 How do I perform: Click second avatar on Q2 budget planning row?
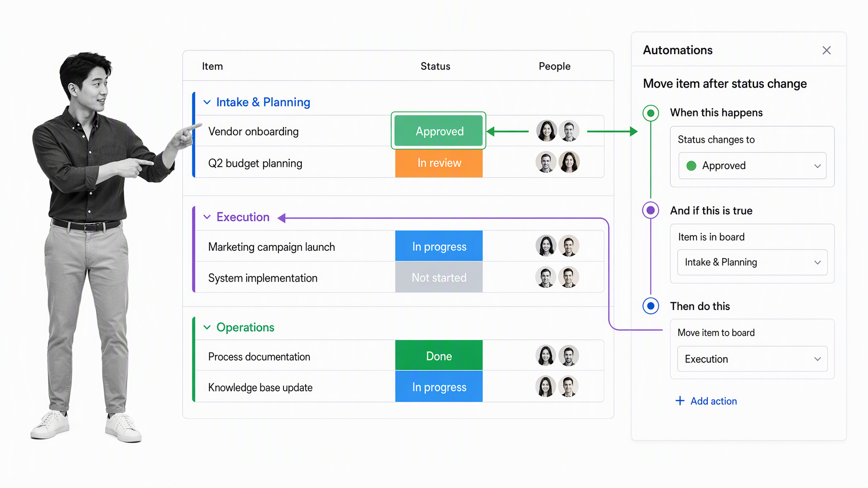(569, 162)
